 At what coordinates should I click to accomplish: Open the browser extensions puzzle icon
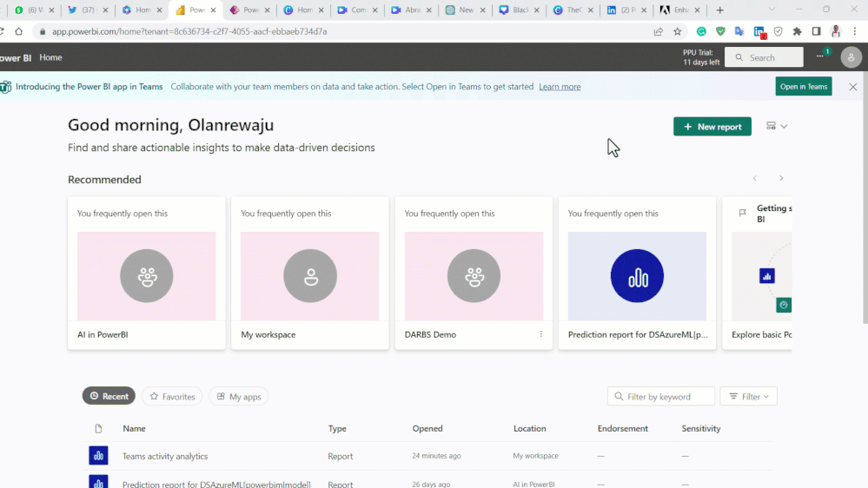click(x=797, y=31)
